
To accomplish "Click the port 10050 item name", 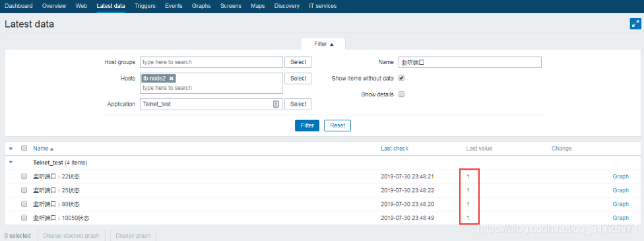I will (x=61, y=217).
